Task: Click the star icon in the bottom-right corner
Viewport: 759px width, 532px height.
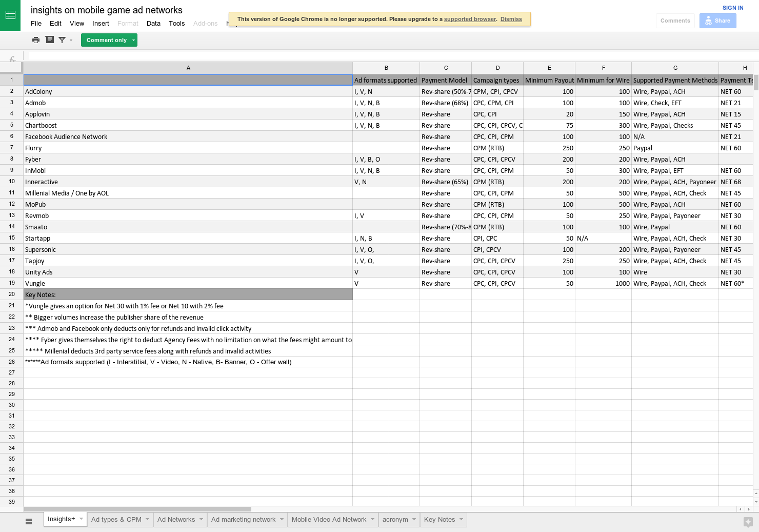Action: pos(749,521)
